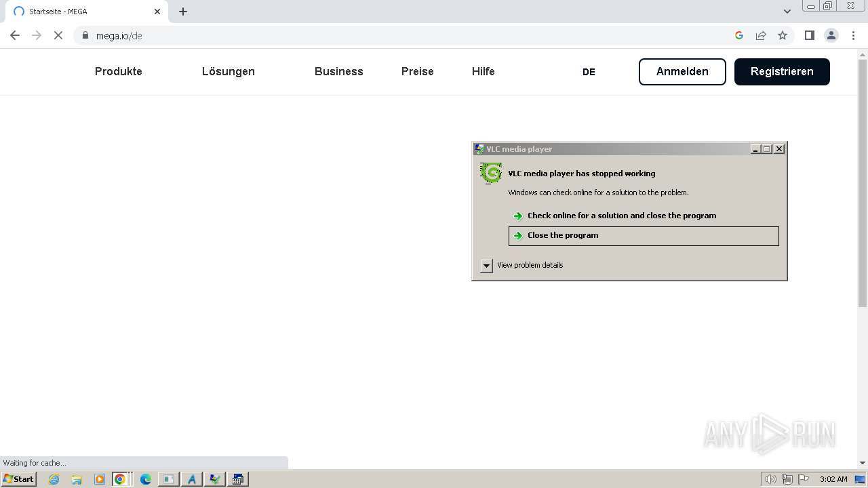
Task: Click the 3:02 AM clock
Action: click(x=833, y=479)
